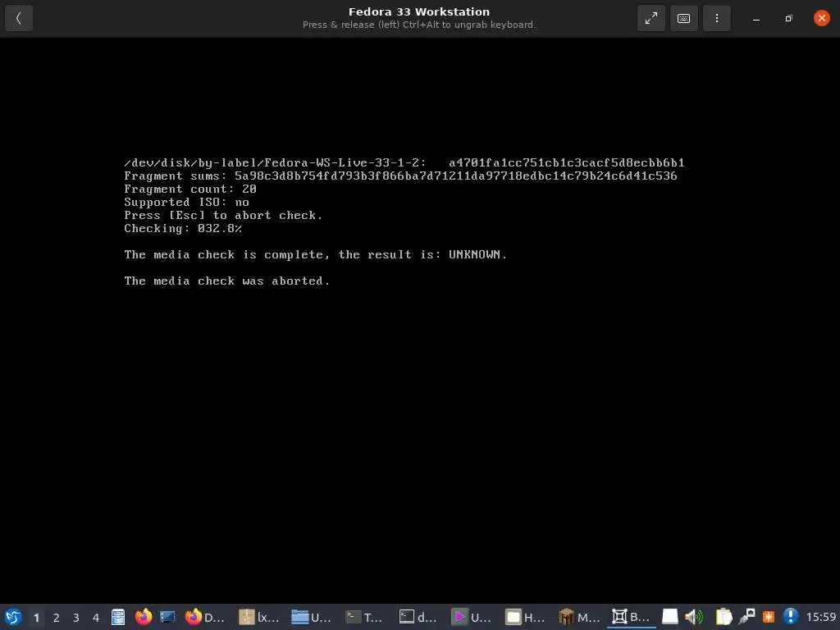Launch Firefox from the quick launcher

pyautogui.click(x=143, y=617)
